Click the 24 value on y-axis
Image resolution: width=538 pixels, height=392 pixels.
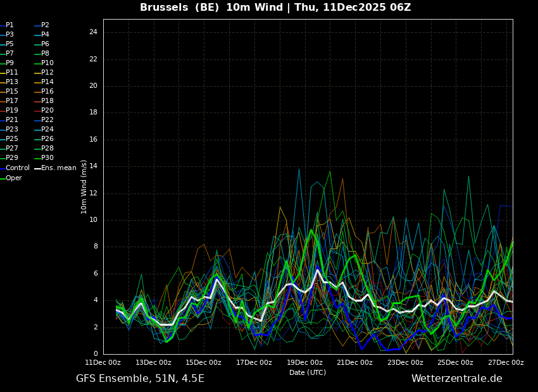click(93, 32)
